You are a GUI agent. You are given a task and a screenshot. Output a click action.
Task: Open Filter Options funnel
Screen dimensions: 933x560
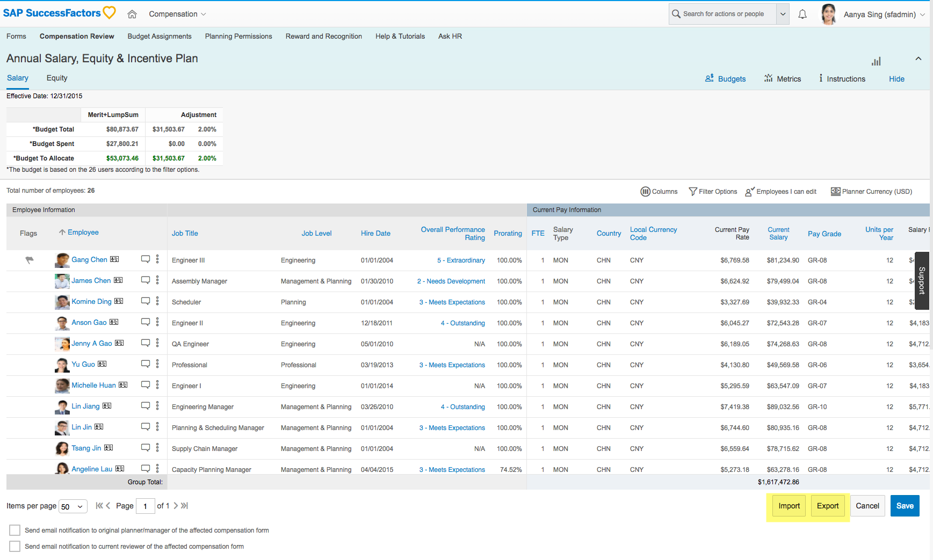[x=693, y=192]
